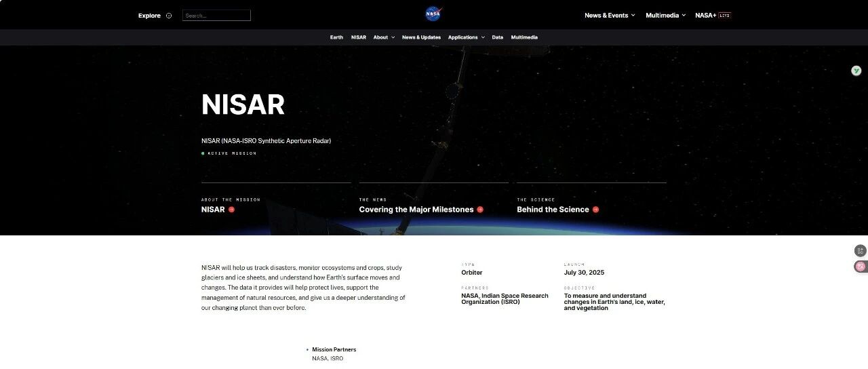The height and width of the screenshot is (369, 868).
Task: Go to Earth in secondary nav
Action: tap(336, 37)
